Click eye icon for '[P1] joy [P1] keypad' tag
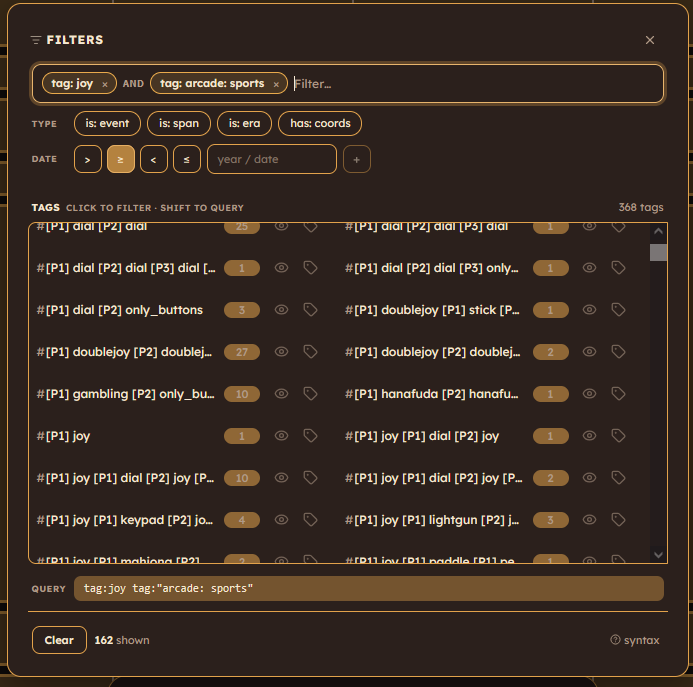Image resolution: width=693 pixels, height=687 pixels. click(x=282, y=519)
